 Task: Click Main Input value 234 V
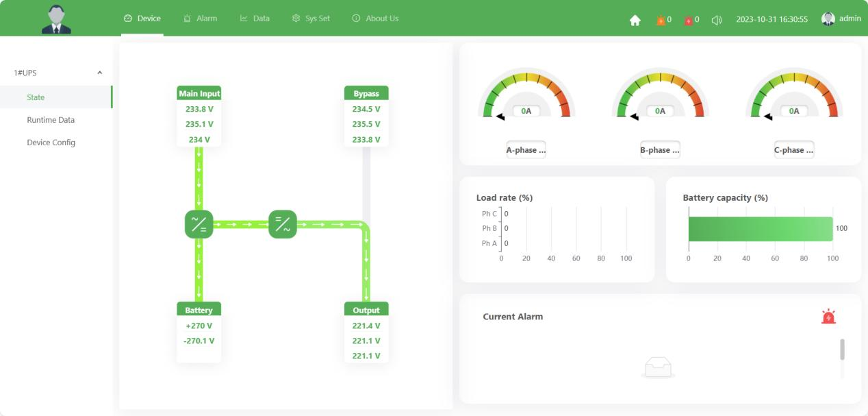click(x=199, y=139)
